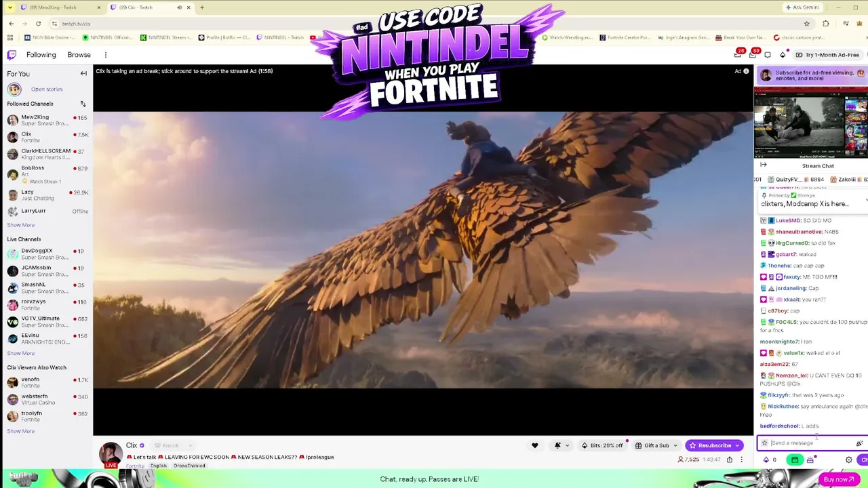This screenshot has width=868, height=488.
Task: Open the Following page
Action: 41,55
